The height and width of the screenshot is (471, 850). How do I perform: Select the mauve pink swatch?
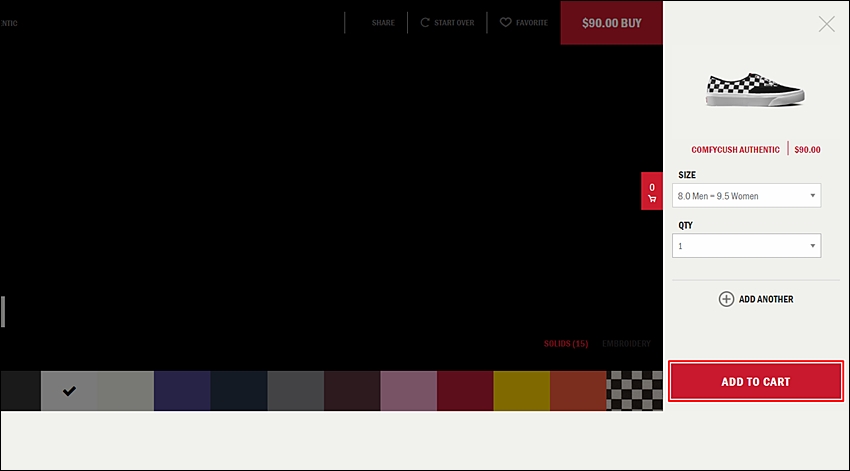coord(409,391)
